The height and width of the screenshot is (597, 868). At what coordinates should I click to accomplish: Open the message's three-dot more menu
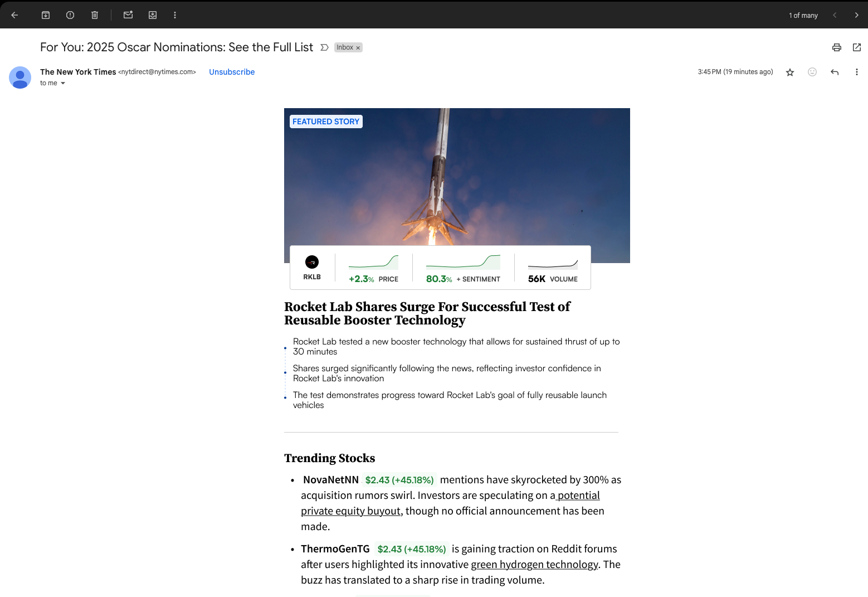tap(856, 72)
